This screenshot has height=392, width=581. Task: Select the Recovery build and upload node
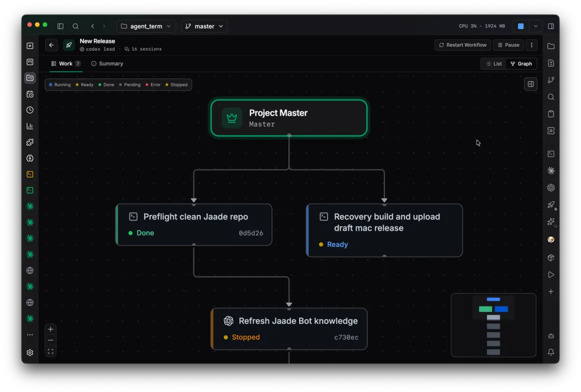click(x=384, y=230)
